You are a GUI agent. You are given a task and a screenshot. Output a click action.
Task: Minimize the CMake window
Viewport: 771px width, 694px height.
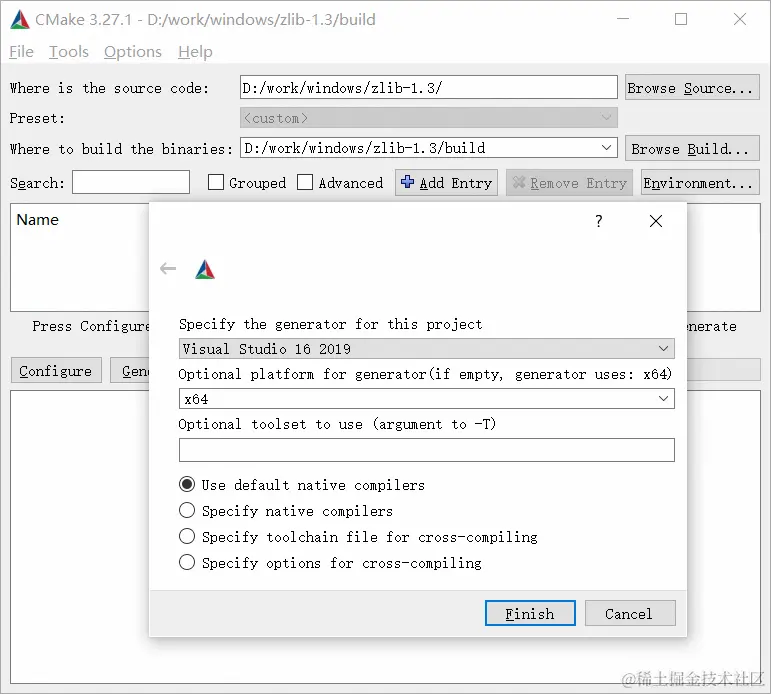[623, 19]
